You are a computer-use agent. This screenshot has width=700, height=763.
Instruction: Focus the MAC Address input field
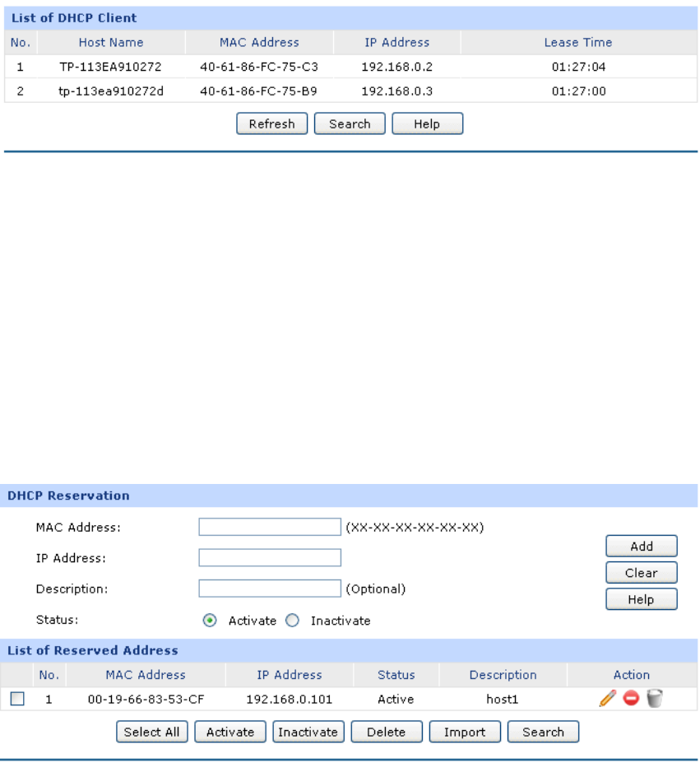270,527
